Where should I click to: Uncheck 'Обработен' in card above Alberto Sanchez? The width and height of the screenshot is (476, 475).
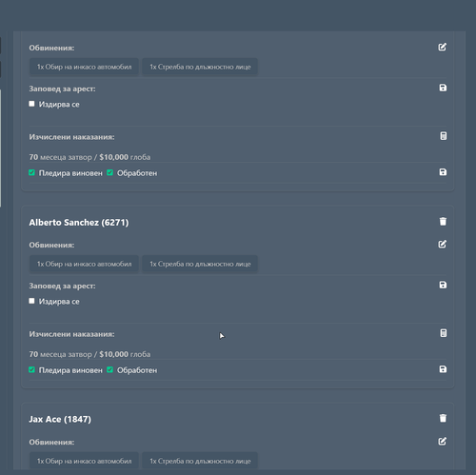click(x=109, y=172)
